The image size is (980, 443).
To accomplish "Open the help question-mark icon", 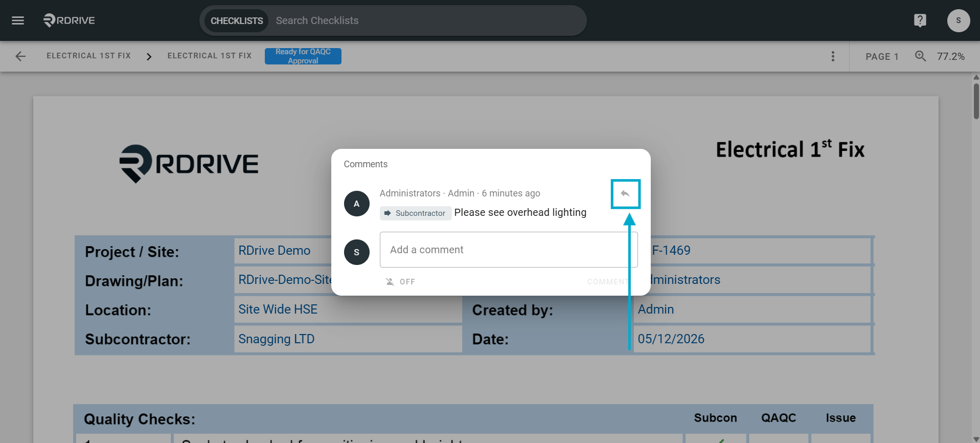I will coord(920,20).
